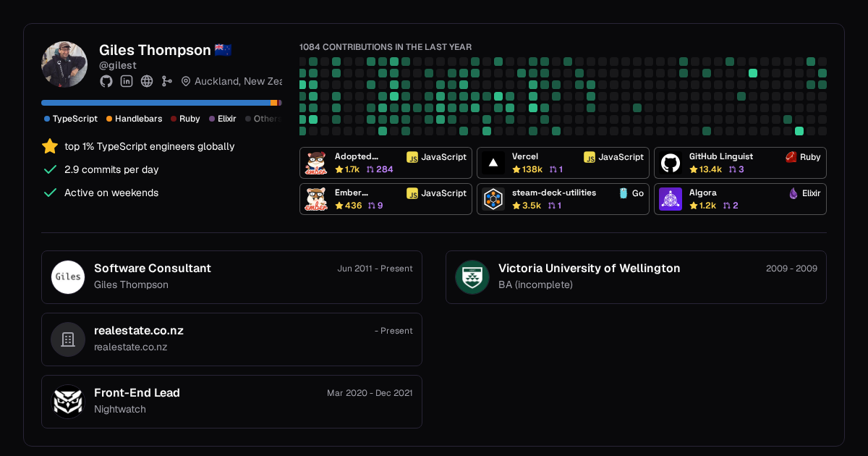Open Giles Thompson's profile photo

(x=64, y=64)
